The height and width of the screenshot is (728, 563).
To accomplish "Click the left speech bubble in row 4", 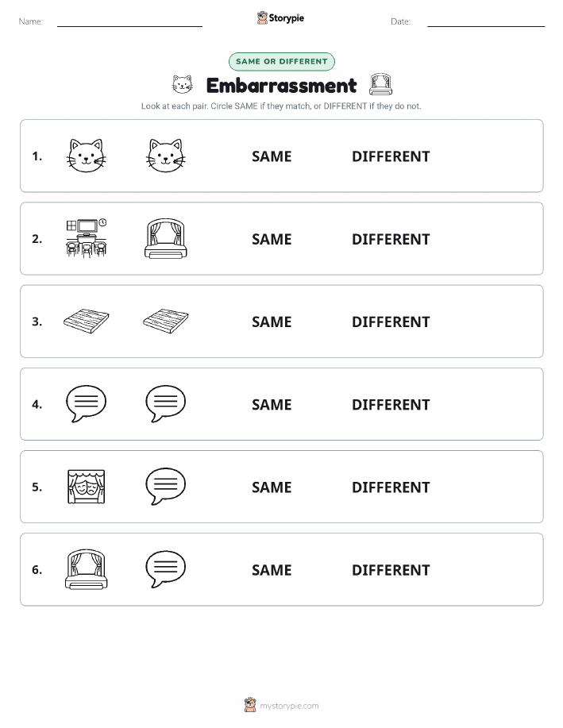I will coord(87,403).
